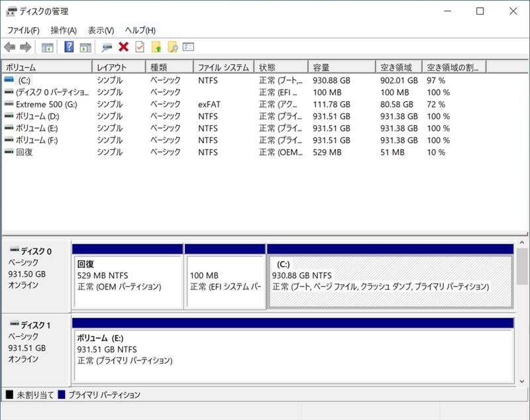
Task: Open the 表示(V) menu
Action: pos(101,30)
